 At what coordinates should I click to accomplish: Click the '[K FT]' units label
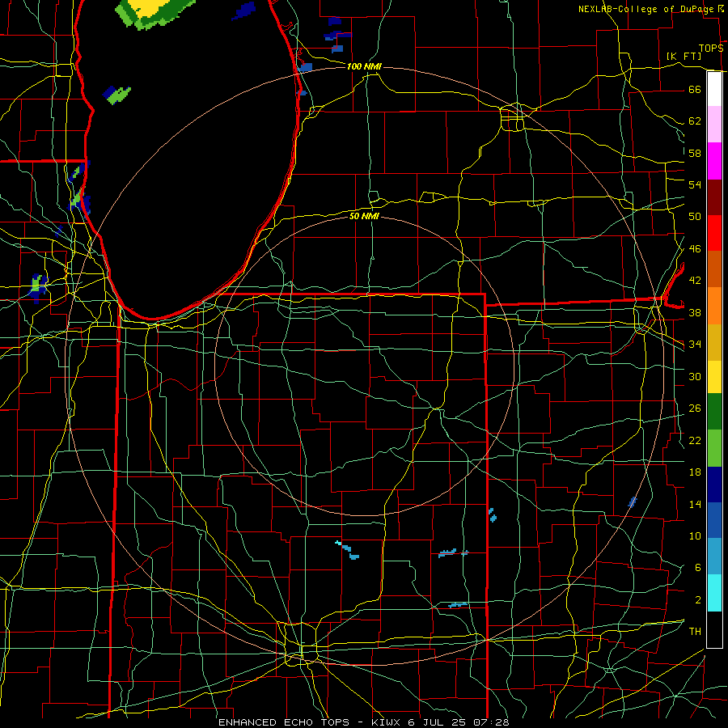pos(684,56)
